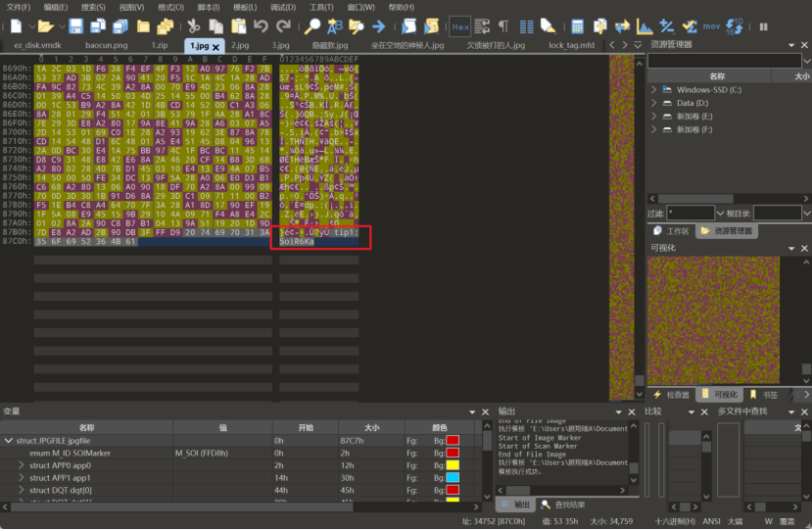Click the 过滤 filter input field
The height and width of the screenshot is (530, 812).
tap(691, 213)
